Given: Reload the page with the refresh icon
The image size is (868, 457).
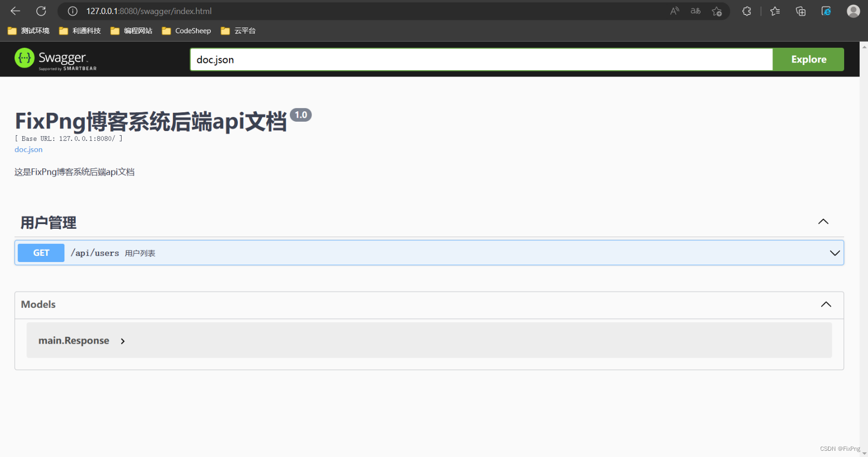Looking at the screenshot, I should [x=41, y=11].
